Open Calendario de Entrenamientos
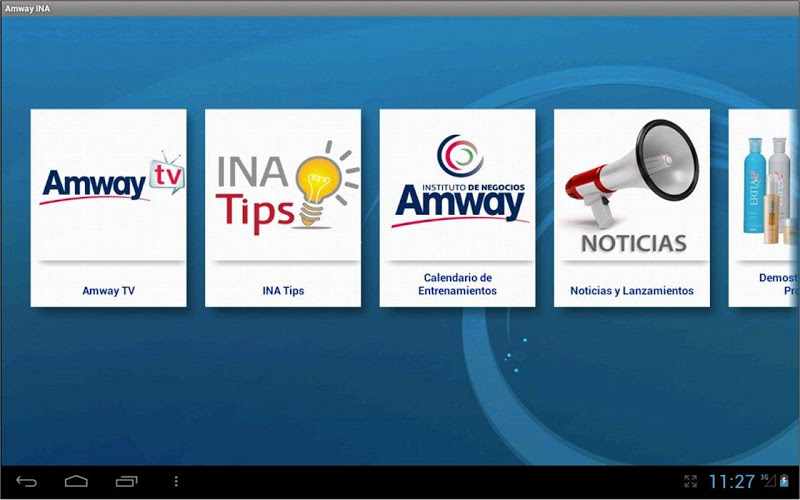The width and height of the screenshot is (800, 500). click(458, 284)
